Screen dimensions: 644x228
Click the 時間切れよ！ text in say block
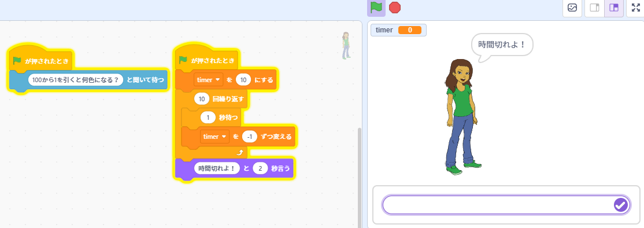217,168
